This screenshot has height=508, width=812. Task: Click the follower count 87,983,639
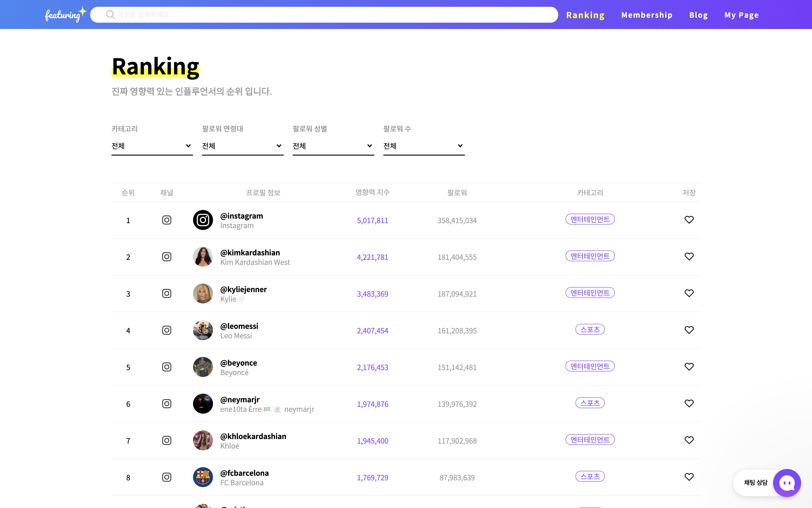[457, 478]
